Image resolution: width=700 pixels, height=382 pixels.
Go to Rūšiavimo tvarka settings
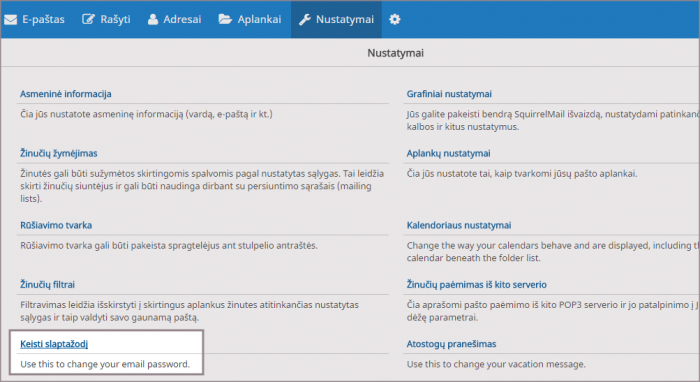[x=56, y=225]
